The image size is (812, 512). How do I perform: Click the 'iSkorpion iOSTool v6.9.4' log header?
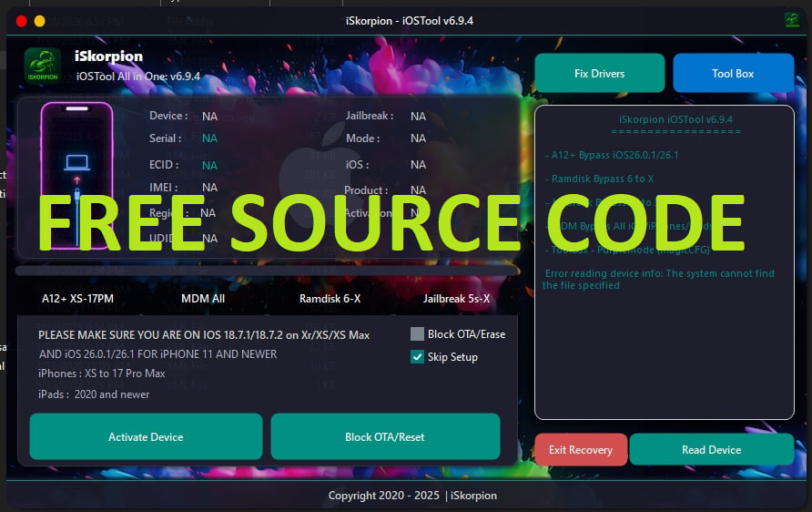coord(675,119)
